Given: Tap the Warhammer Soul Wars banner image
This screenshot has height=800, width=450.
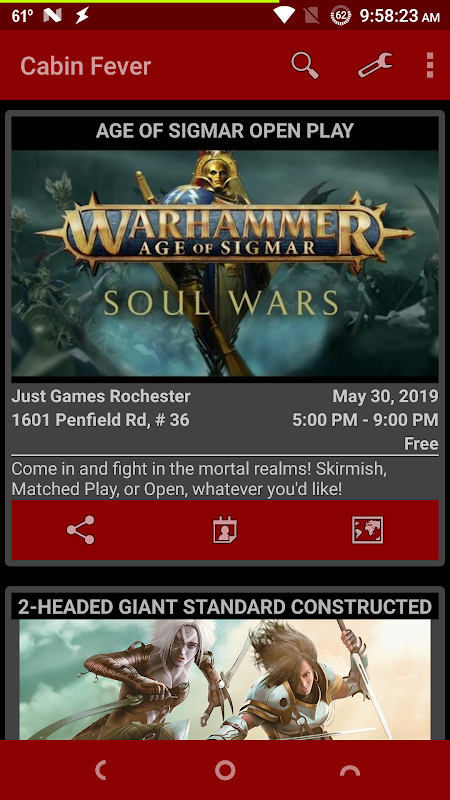Looking at the screenshot, I should pos(225,263).
